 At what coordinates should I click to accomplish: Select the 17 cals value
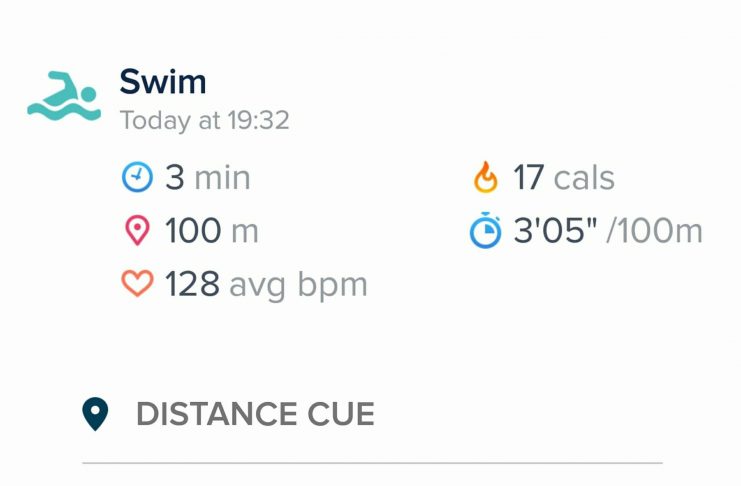(564, 178)
